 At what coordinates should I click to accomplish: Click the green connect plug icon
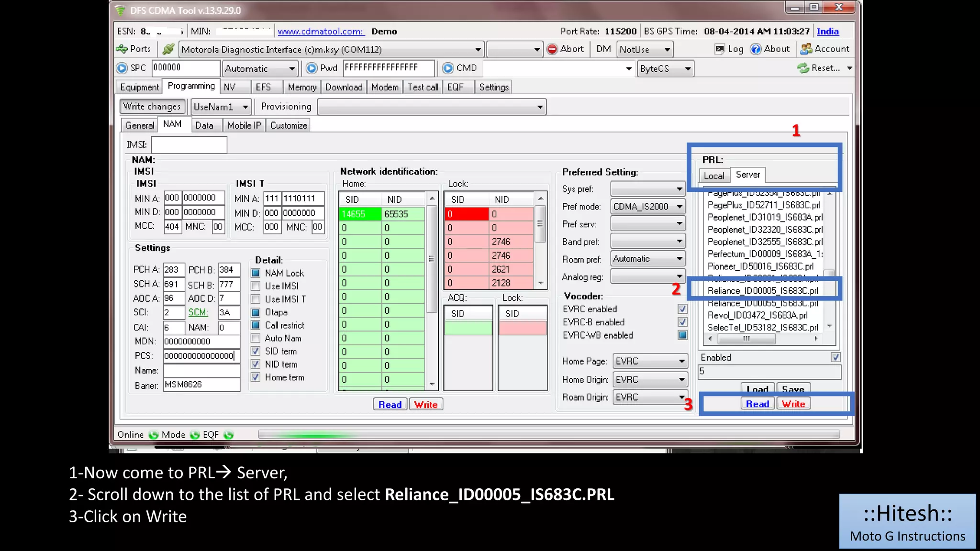(168, 49)
